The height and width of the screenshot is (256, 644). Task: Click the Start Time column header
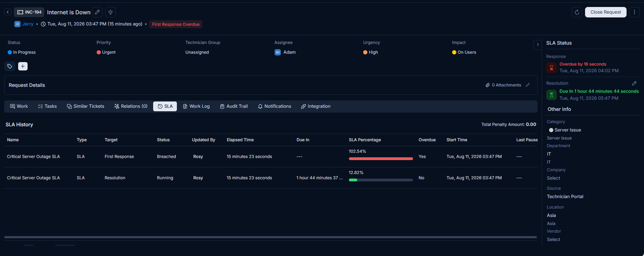(x=457, y=140)
